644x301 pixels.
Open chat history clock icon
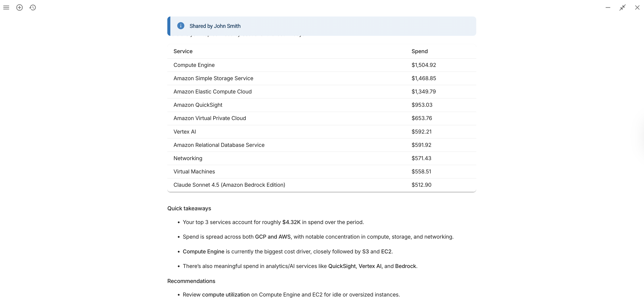(32, 8)
